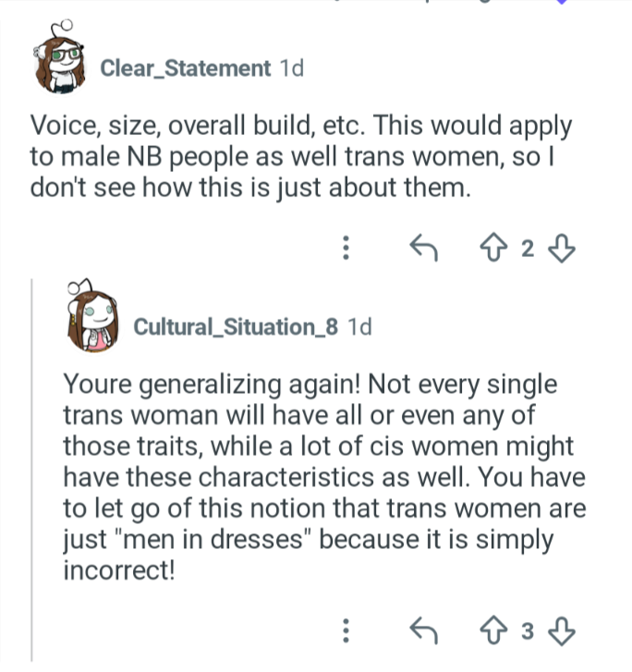Visit Cultural_Situation_8's user profile
The image size is (632, 672).
coord(236,326)
